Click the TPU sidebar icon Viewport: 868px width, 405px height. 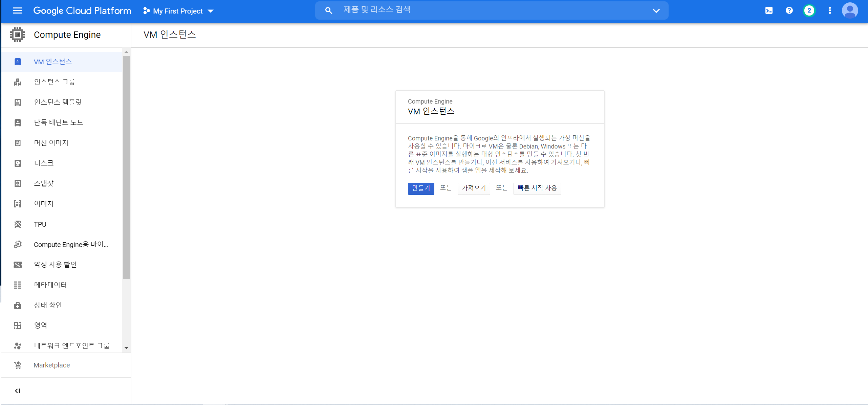click(x=18, y=224)
